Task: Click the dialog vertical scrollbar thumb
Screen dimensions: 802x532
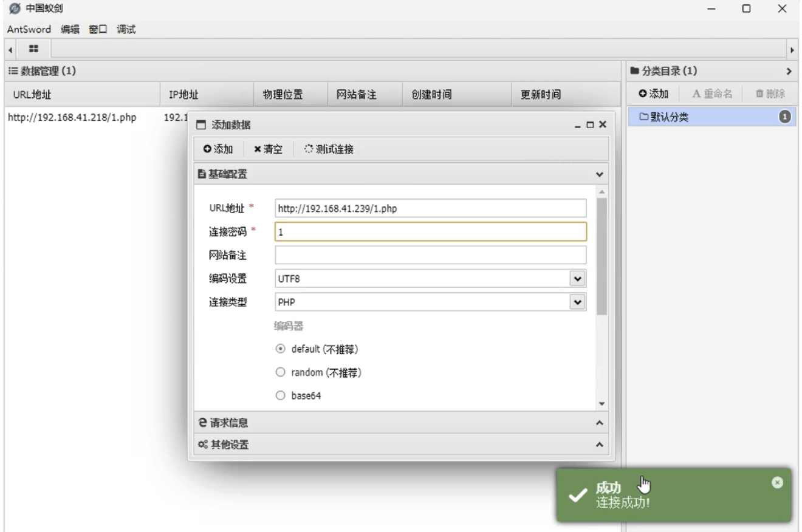Action: coord(602,256)
